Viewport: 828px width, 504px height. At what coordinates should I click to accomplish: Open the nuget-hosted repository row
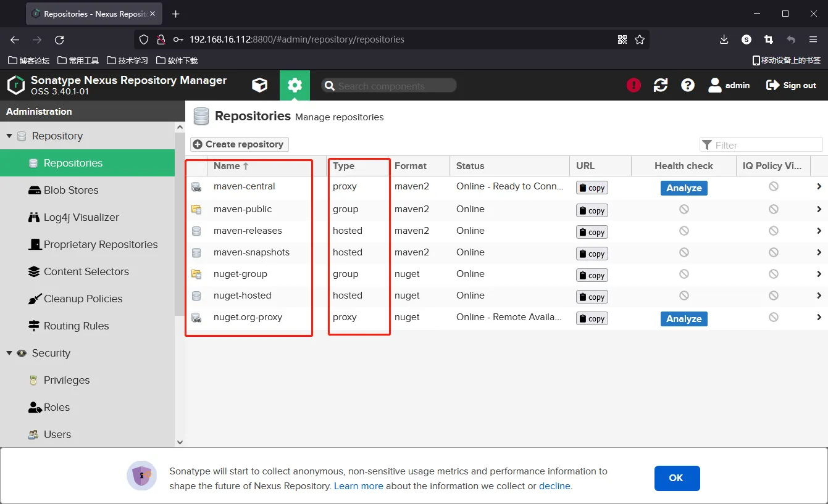(x=506, y=295)
